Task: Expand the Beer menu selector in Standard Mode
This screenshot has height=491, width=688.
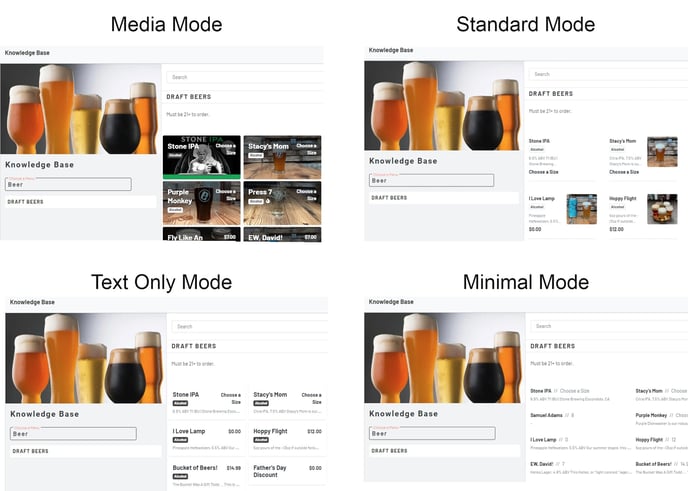Action: [431, 180]
